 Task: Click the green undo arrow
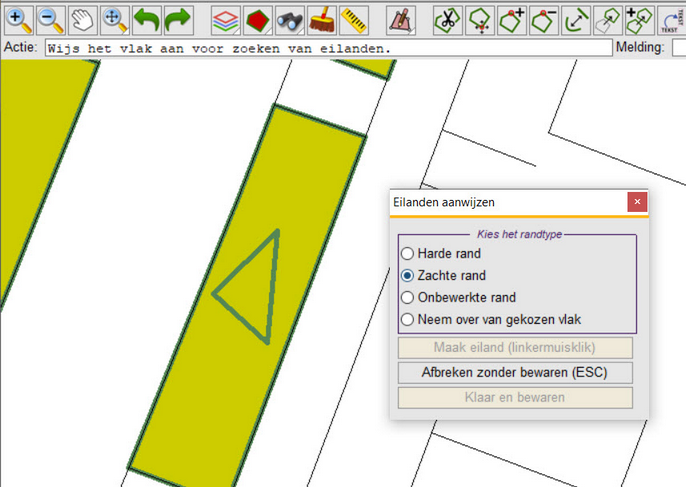click(147, 20)
